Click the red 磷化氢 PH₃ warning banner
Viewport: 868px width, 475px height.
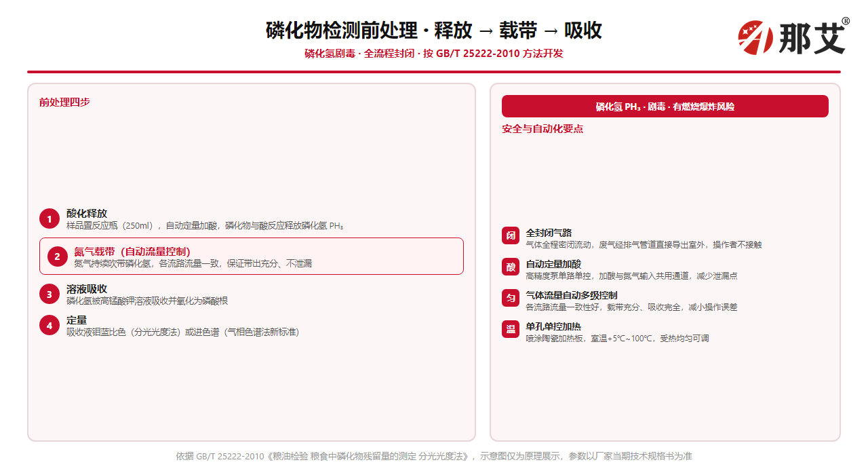(x=665, y=107)
